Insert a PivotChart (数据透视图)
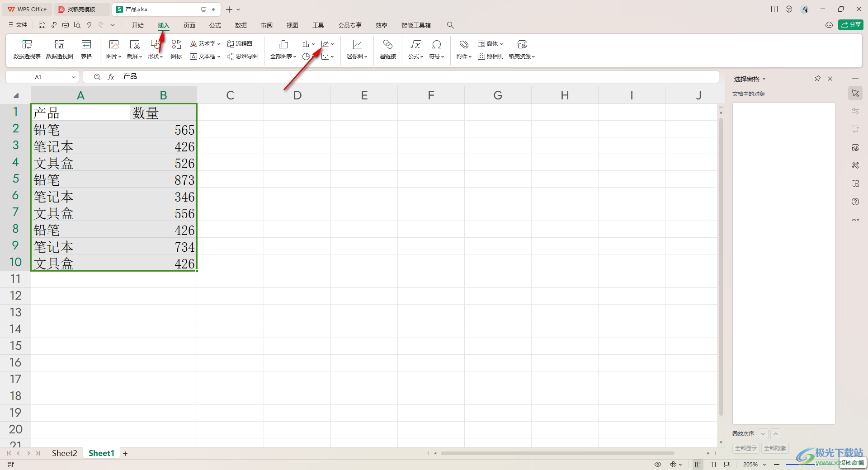868x470 pixels. coord(60,49)
